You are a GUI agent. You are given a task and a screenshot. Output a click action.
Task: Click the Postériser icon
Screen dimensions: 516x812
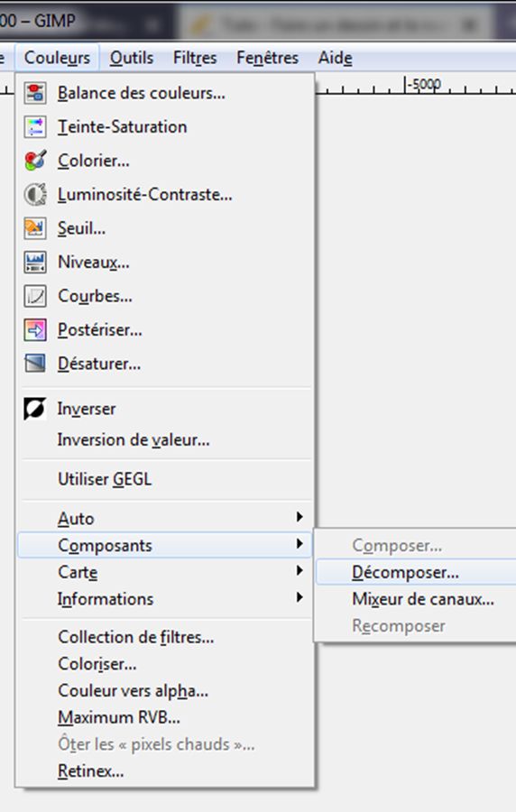click(34, 330)
